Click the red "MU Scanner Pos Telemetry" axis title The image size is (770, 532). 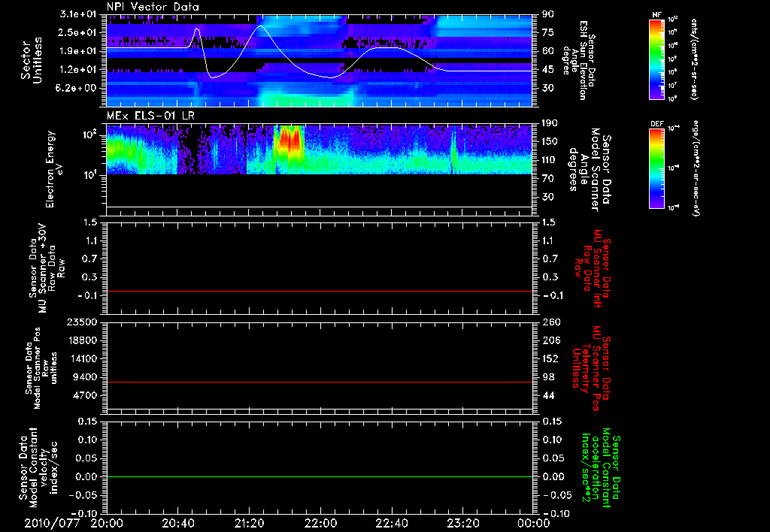coord(592,368)
